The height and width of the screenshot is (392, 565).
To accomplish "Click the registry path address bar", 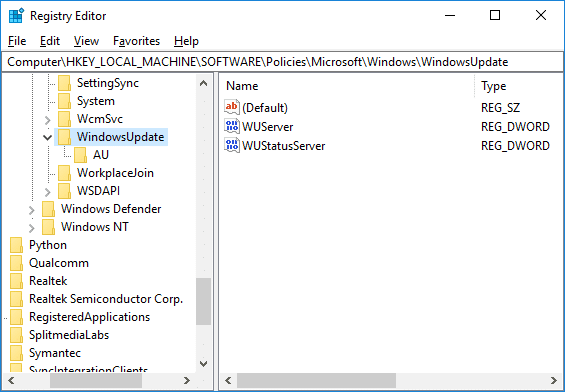I will coord(282,62).
